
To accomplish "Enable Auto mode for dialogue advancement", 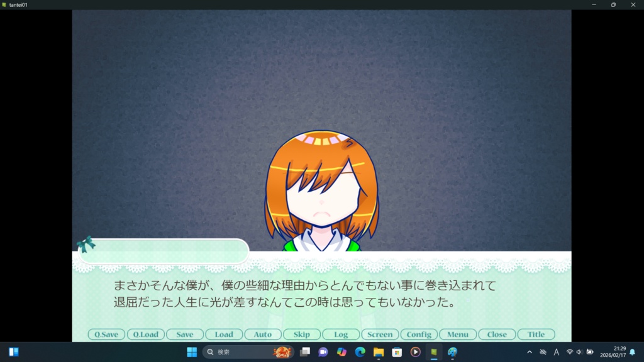I will pos(262,334).
